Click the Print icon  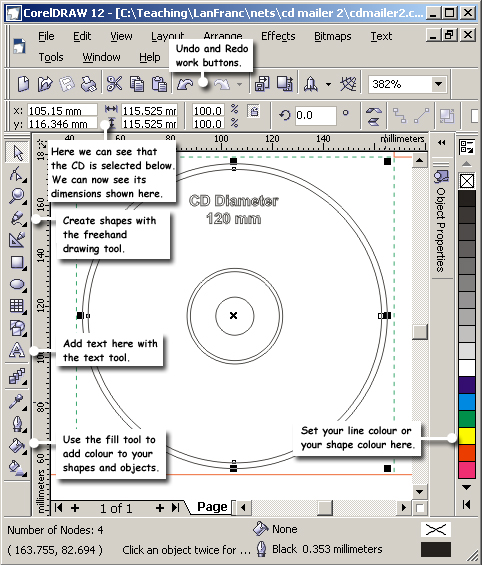88,84
